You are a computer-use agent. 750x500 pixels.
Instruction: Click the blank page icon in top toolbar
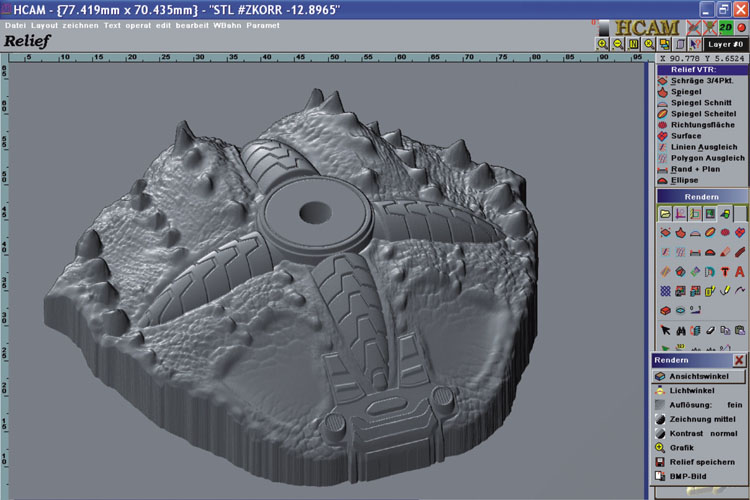[680, 44]
